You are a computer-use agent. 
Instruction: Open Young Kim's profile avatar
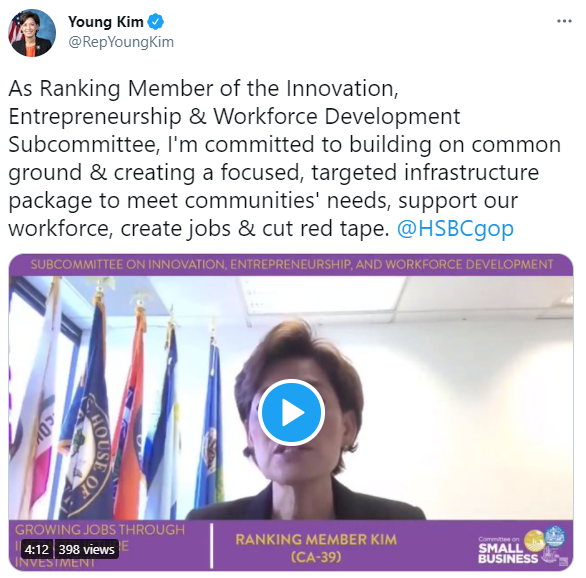[32, 33]
